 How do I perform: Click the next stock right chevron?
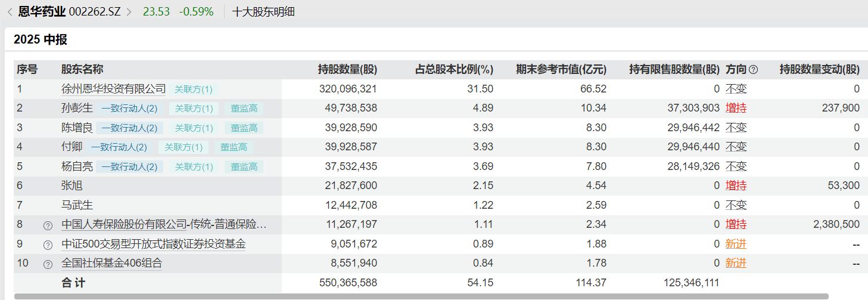(x=129, y=11)
